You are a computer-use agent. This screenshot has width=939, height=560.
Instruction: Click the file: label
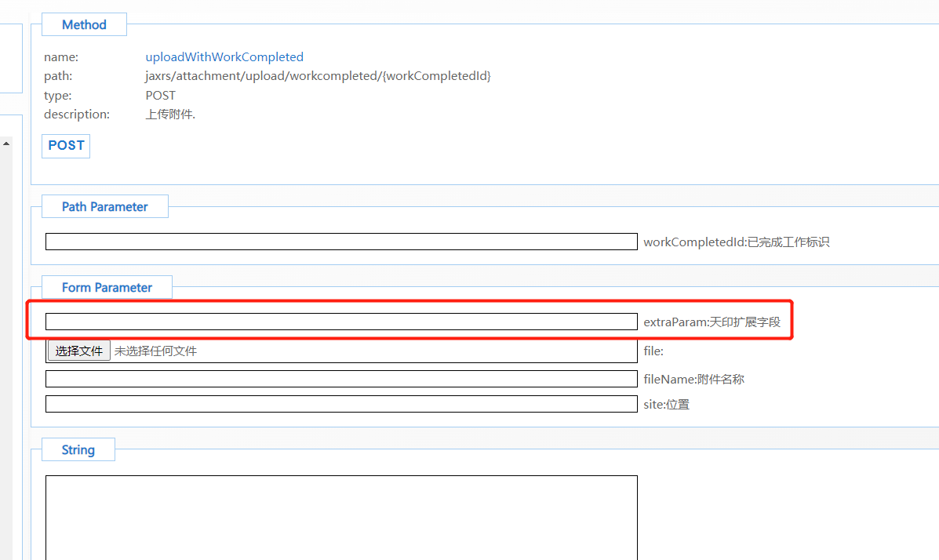[653, 351]
